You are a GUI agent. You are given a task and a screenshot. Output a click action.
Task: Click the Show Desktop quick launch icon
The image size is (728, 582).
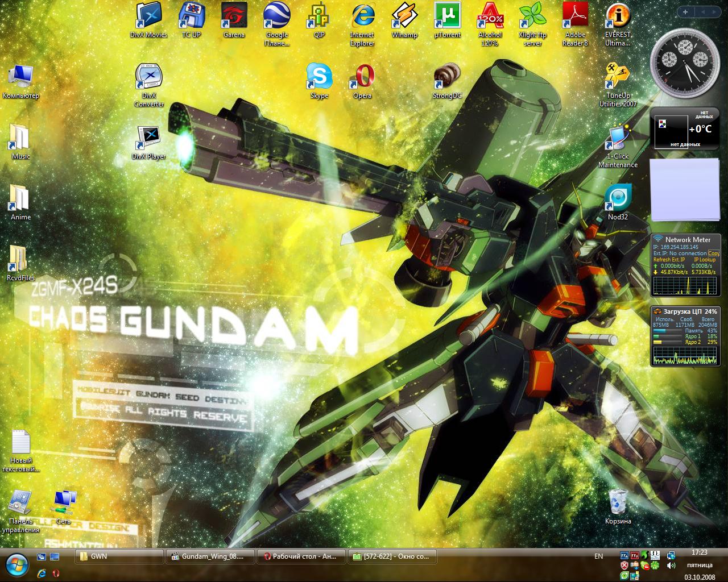click(x=55, y=556)
